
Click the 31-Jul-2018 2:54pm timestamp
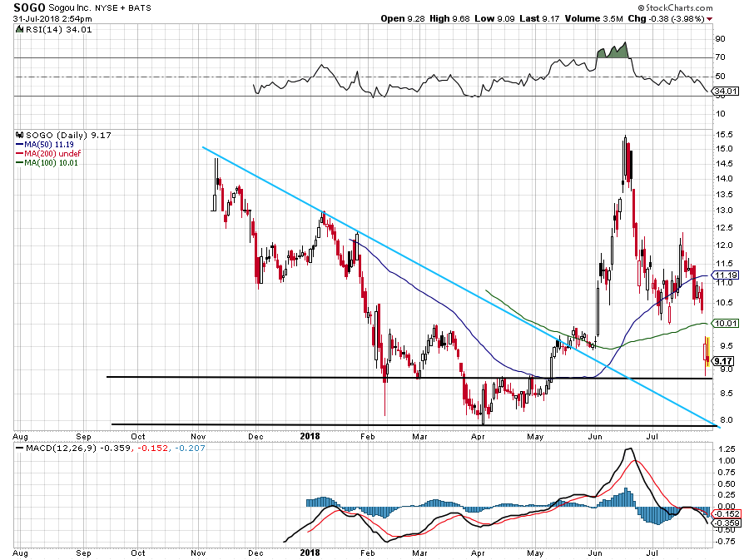click(52, 19)
